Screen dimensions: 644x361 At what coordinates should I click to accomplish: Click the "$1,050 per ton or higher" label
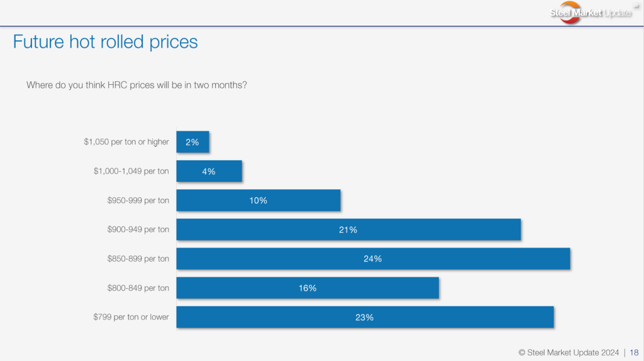[x=126, y=142]
